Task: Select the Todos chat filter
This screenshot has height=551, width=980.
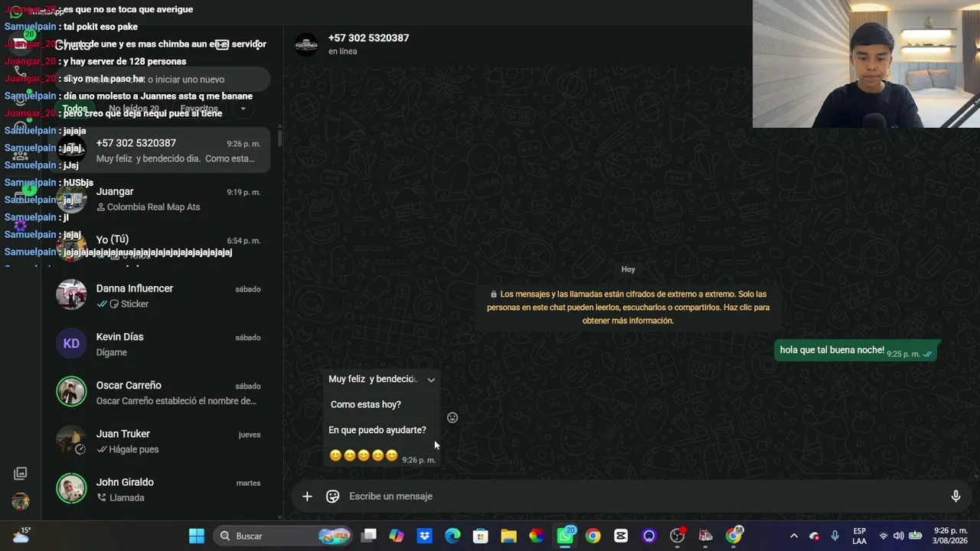Action: [x=75, y=109]
